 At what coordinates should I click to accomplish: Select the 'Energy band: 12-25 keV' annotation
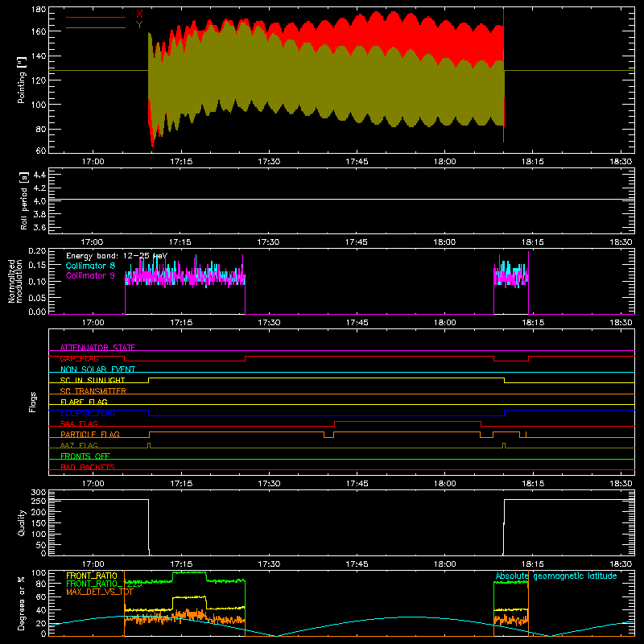pos(117,256)
